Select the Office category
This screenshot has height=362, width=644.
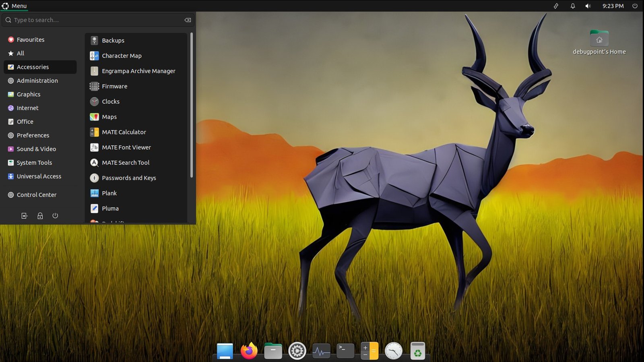pos(40,122)
